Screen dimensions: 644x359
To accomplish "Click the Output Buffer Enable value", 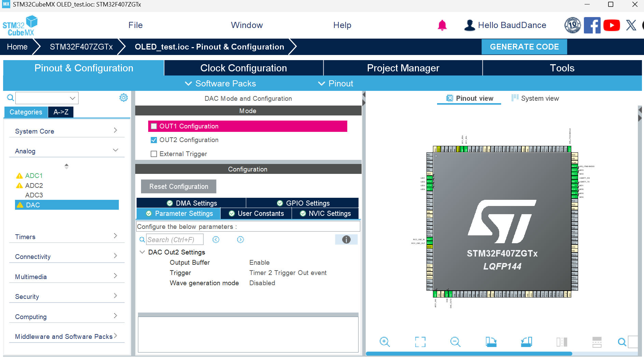I will point(260,262).
